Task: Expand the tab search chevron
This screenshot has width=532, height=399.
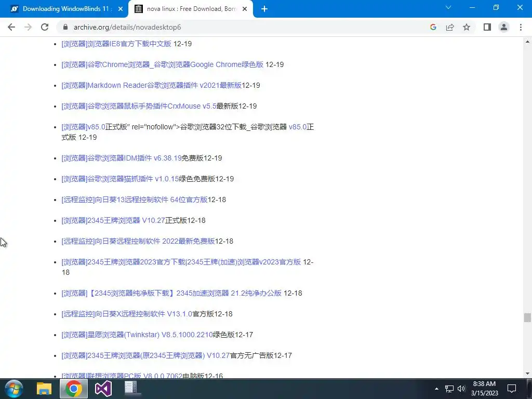Action: tap(448, 7)
